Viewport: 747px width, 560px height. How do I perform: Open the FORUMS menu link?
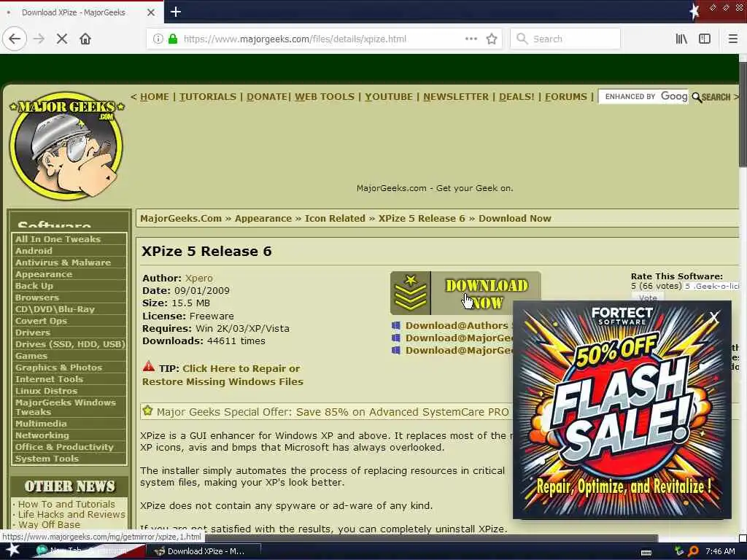(566, 97)
